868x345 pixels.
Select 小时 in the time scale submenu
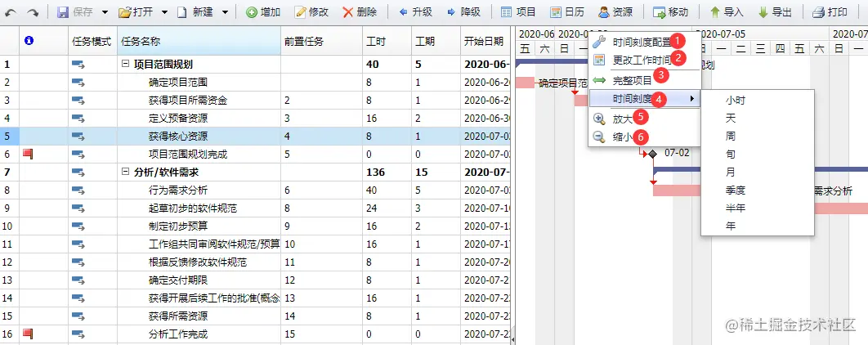pos(758,101)
